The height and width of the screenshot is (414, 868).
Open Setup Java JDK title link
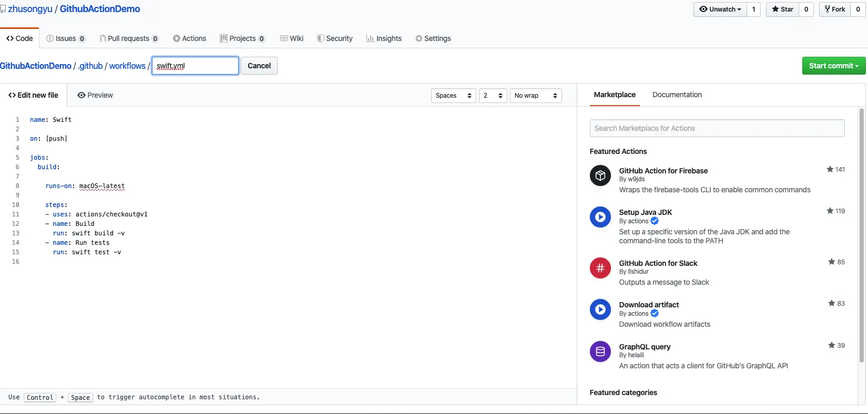point(646,212)
